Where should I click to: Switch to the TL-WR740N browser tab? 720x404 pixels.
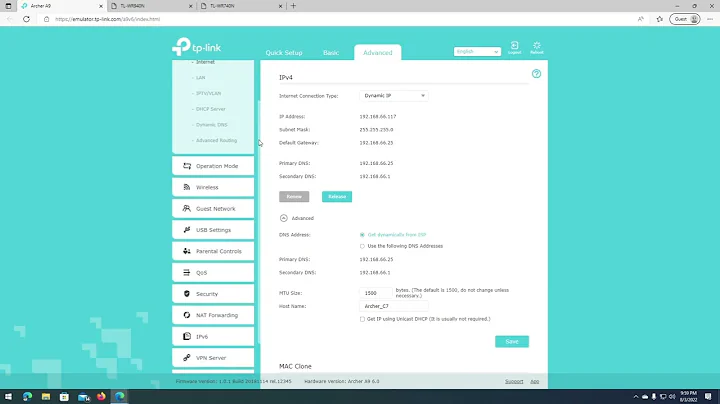pos(241,6)
